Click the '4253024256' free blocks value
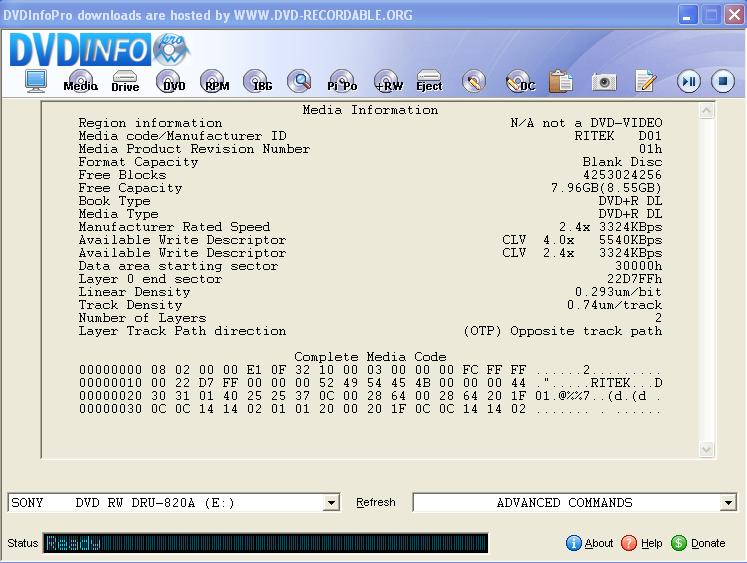 tap(622, 175)
